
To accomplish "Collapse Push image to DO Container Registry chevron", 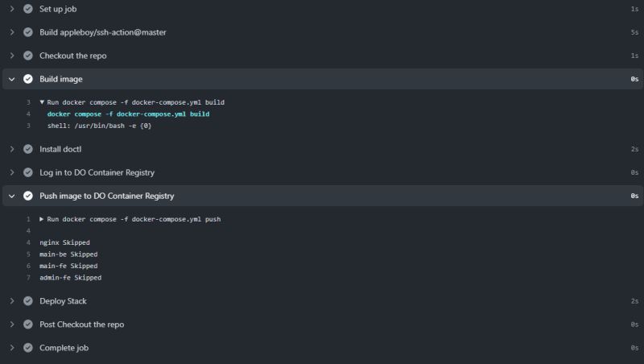I will pyautogui.click(x=12, y=196).
